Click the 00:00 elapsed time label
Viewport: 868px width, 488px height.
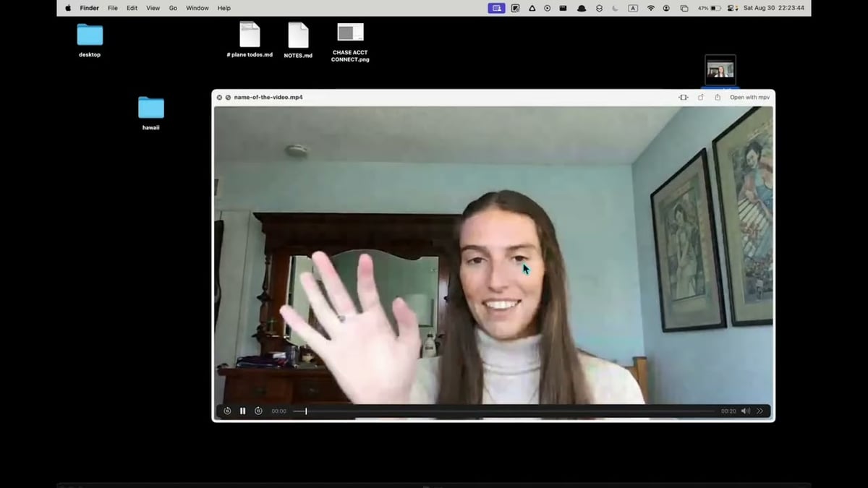point(278,411)
